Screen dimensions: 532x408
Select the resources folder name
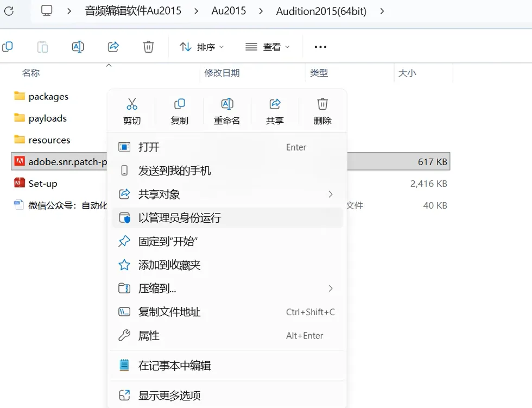[x=49, y=140]
